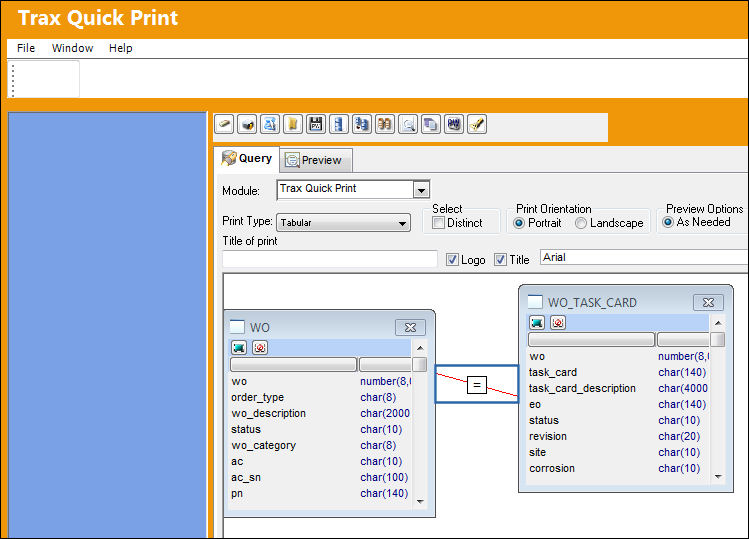This screenshot has height=539, width=749.
Task: Open the Window menu
Action: 73,48
